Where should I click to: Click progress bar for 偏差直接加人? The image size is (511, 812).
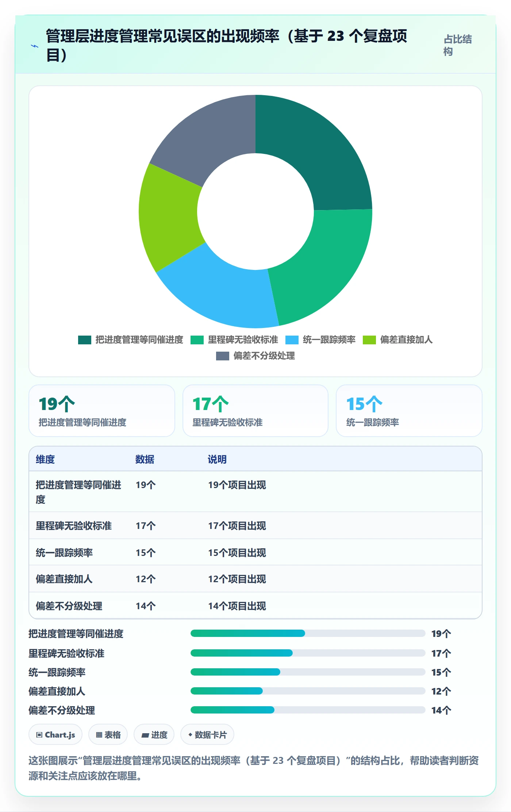click(x=308, y=691)
